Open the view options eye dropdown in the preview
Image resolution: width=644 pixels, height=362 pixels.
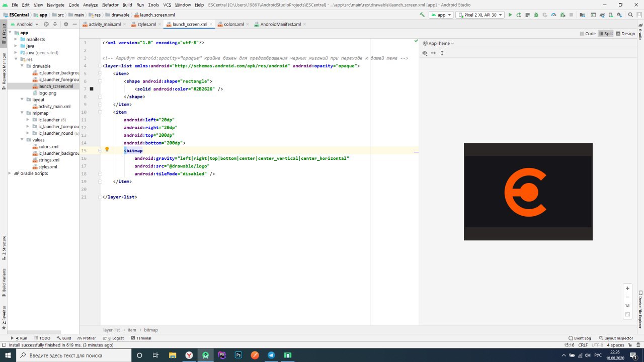tap(425, 53)
